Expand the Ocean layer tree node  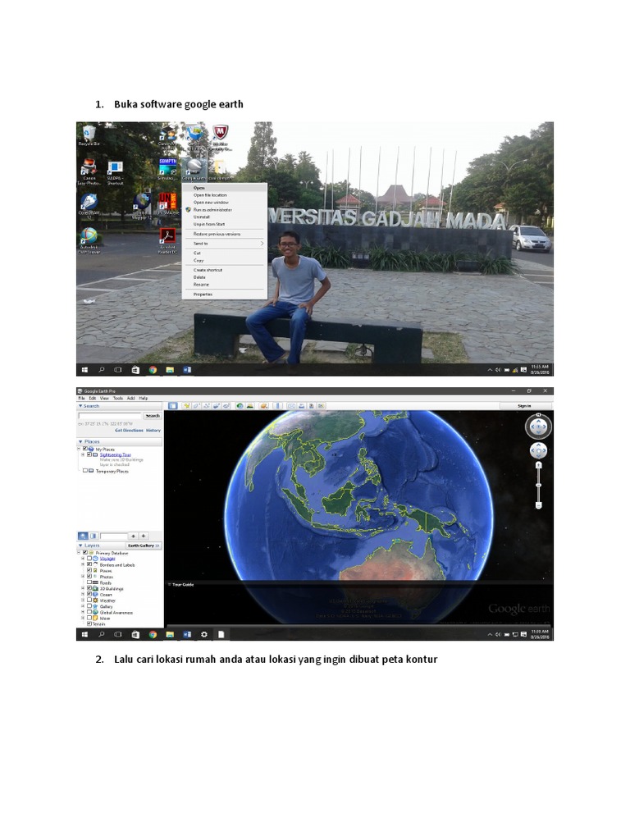pyautogui.click(x=83, y=594)
